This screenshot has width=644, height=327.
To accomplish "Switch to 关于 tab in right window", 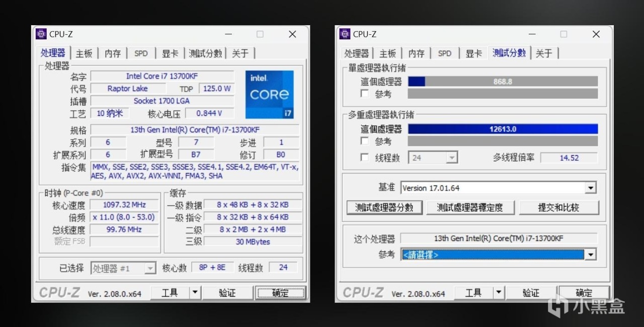I will click(x=544, y=53).
